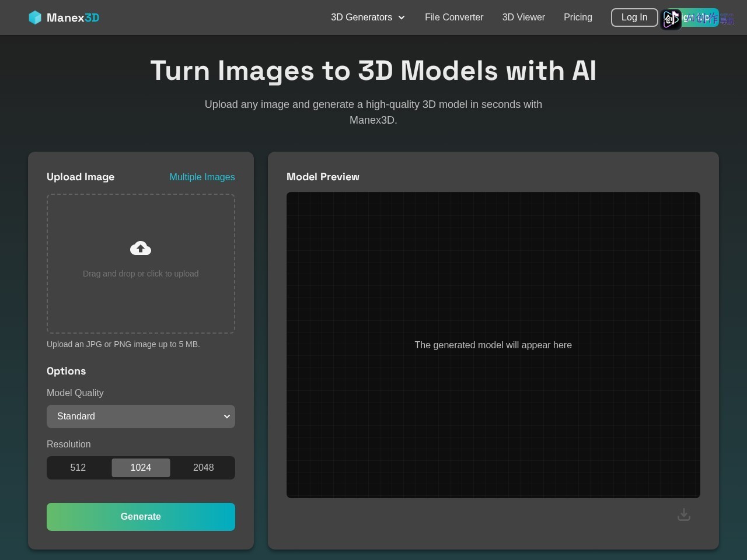Click the Model Preview canvas
The width and height of the screenshot is (747, 560).
point(493,345)
